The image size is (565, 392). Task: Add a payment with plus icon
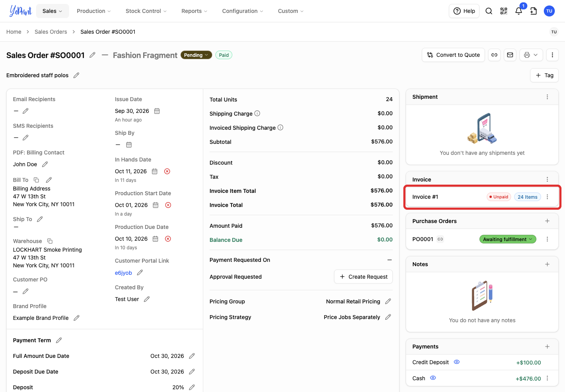pyautogui.click(x=547, y=347)
